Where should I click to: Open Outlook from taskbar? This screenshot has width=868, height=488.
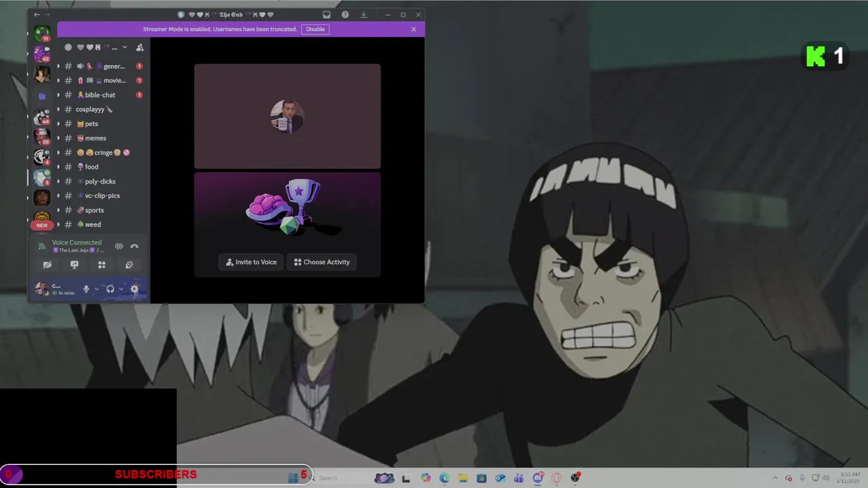(x=500, y=478)
